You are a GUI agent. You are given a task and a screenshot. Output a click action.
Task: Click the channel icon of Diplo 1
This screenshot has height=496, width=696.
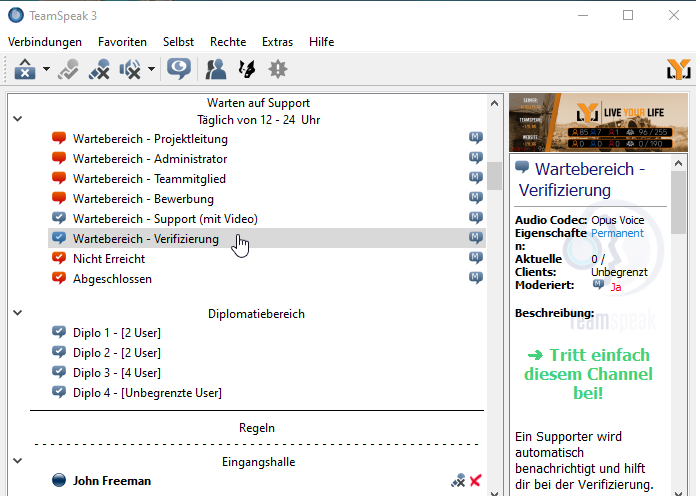59,332
